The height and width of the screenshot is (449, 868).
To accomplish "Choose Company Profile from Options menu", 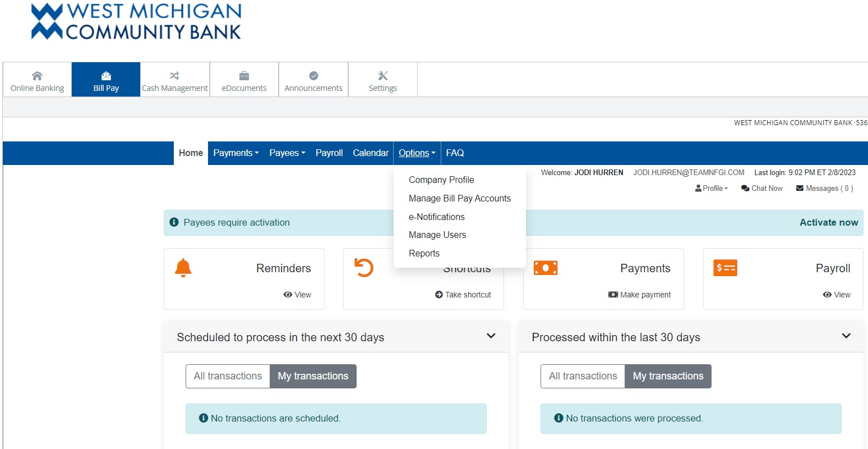I will coord(441,180).
